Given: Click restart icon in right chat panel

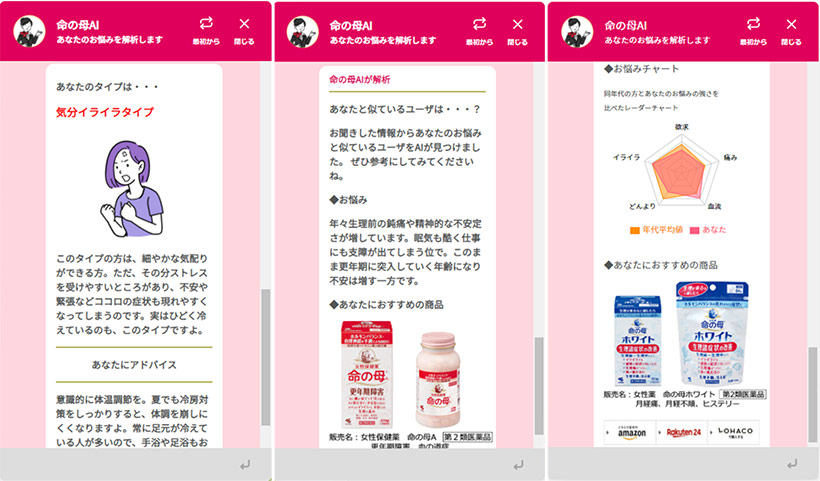Looking at the screenshot, I should tap(753, 24).
